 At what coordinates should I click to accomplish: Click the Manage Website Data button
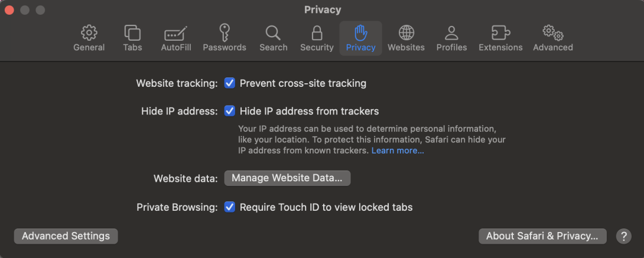click(x=287, y=178)
